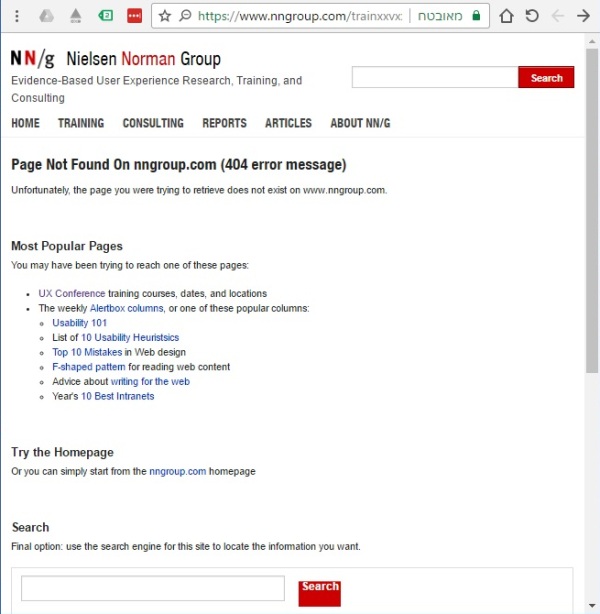Click the browser back arrow
The image size is (600, 614).
coord(558,16)
